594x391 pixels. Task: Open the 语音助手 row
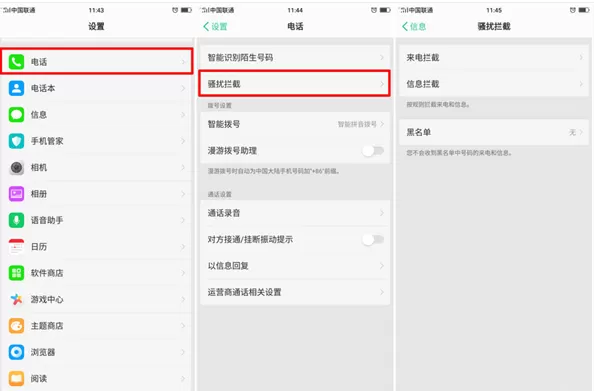[x=97, y=220]
